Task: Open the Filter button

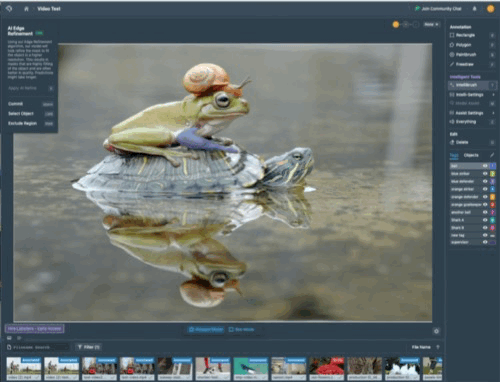Action: pos(89,347)
